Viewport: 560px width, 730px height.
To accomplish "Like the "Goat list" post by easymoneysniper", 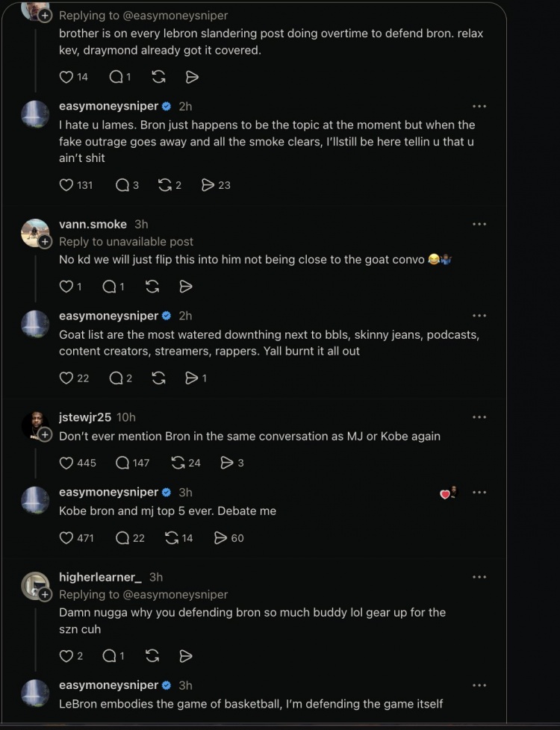I will (74, 378).
